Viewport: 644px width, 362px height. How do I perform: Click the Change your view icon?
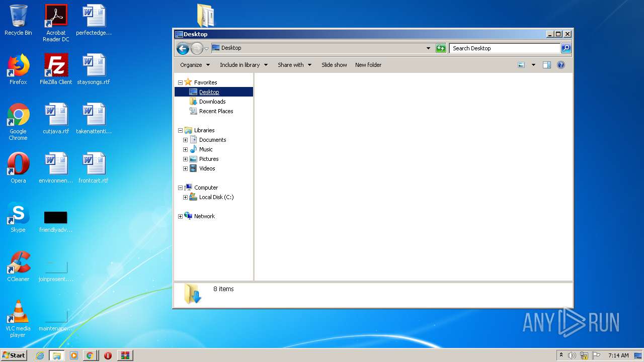coord(521,65)
